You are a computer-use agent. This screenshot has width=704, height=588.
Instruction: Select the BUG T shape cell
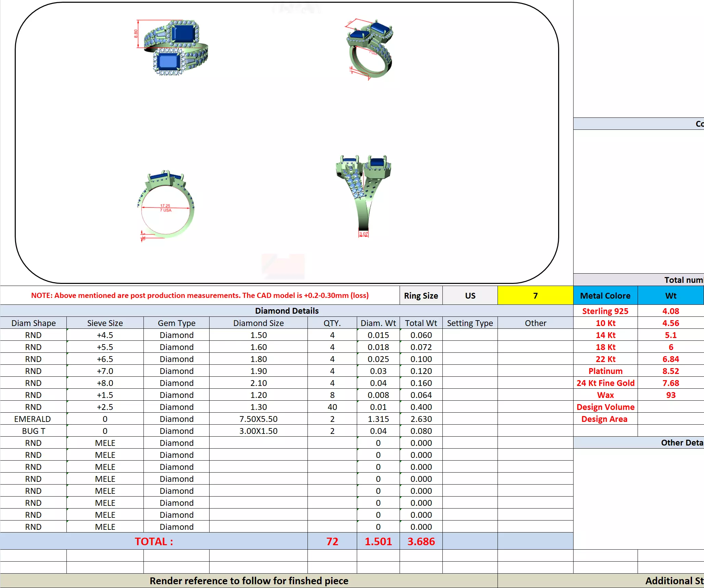pos(33,431)
